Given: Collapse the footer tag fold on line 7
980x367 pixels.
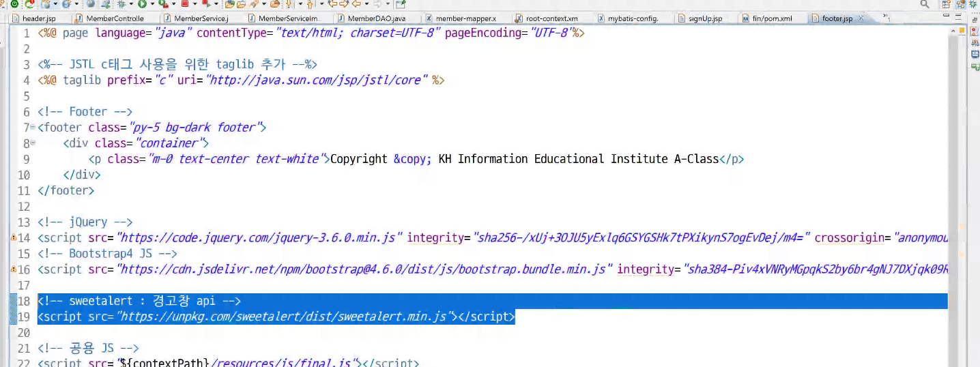Looking at the screenshot, I should tap(32, 128).
